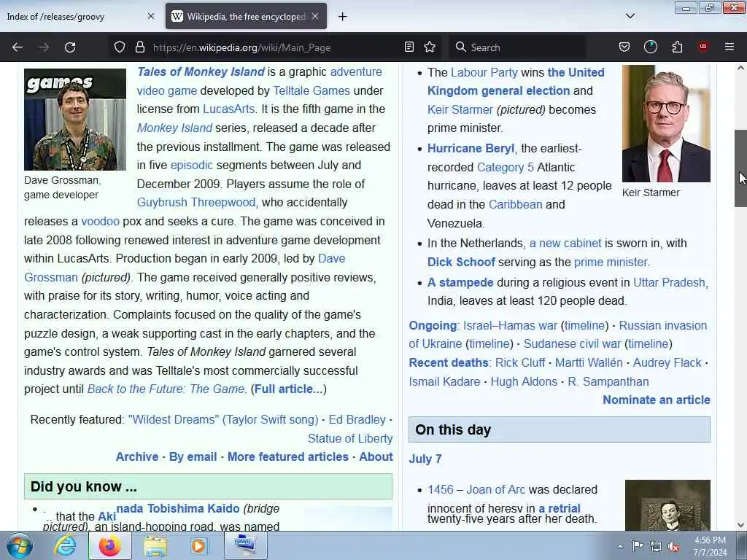Open the July 7 anniversary portrait image

(x=667, y=505)
